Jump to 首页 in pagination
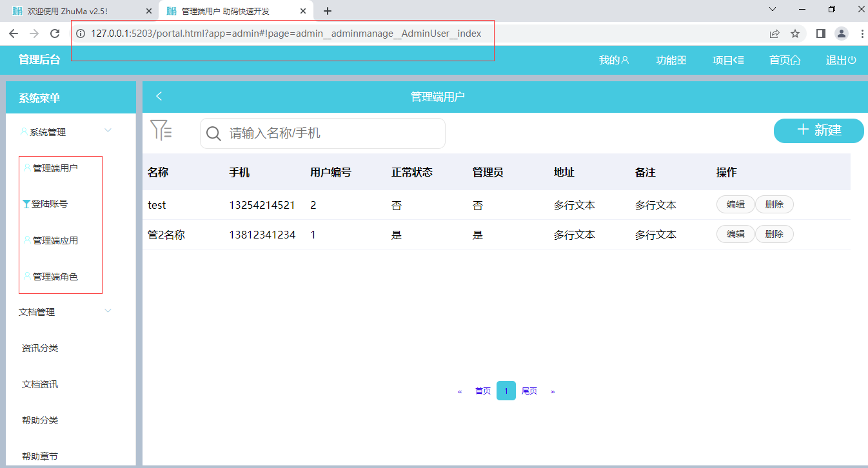The width and height of the screenshot is (868, 468). click(483, 391)
